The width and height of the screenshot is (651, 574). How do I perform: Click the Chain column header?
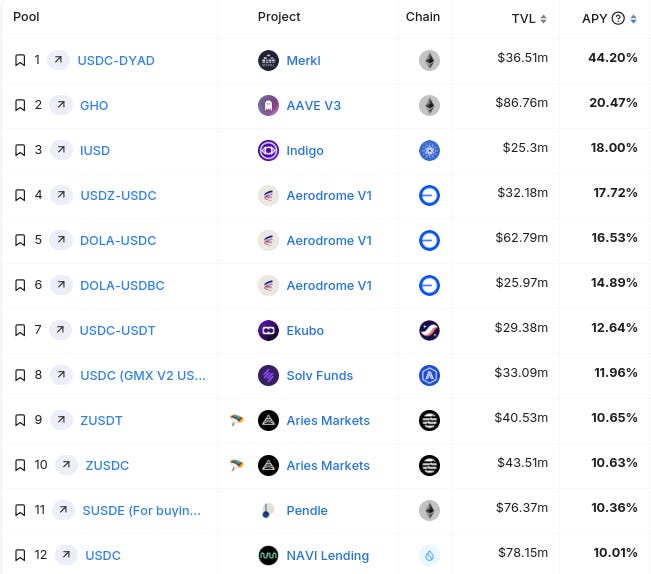(423, 17)
